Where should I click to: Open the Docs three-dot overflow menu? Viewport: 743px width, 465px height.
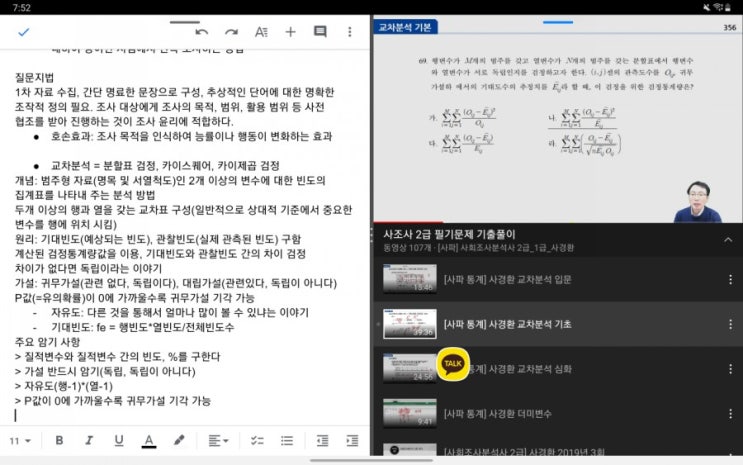[x=350, y=32]
